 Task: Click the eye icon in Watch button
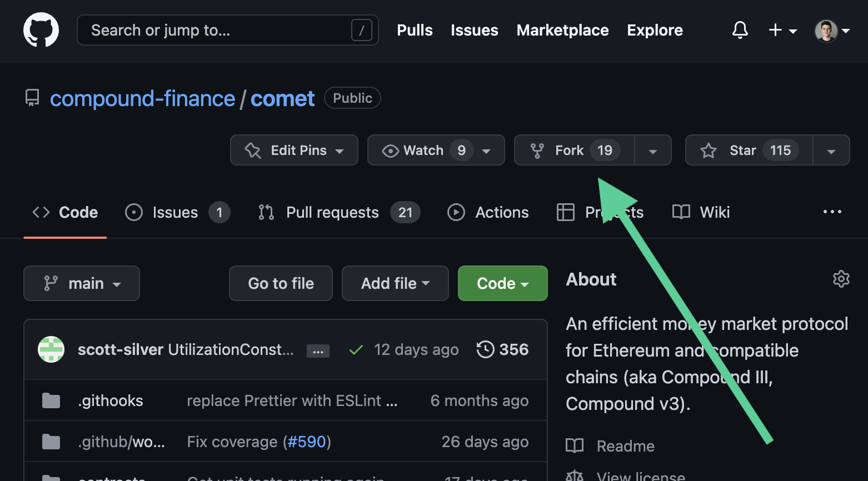tap(391, 151)
